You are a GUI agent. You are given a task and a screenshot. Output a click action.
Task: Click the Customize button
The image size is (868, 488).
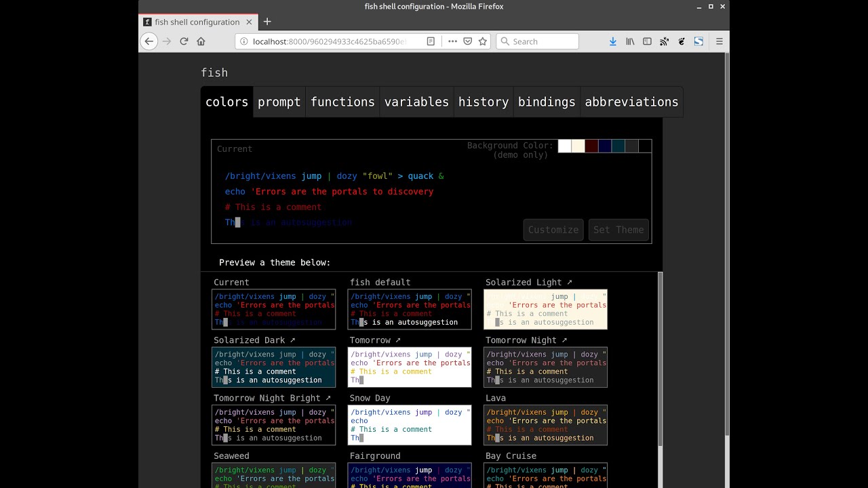click(x=553, y=230)
